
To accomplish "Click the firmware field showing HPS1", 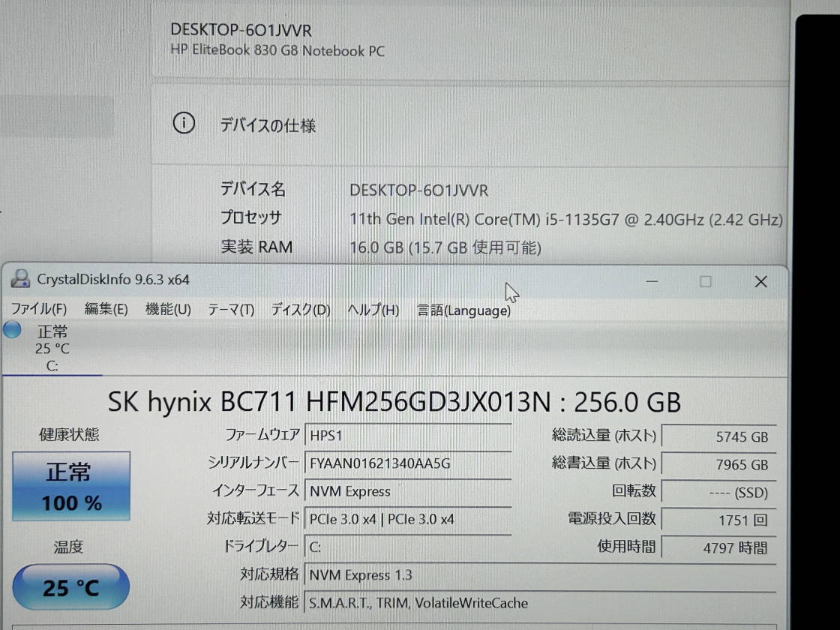I will [x=409, y=435].
